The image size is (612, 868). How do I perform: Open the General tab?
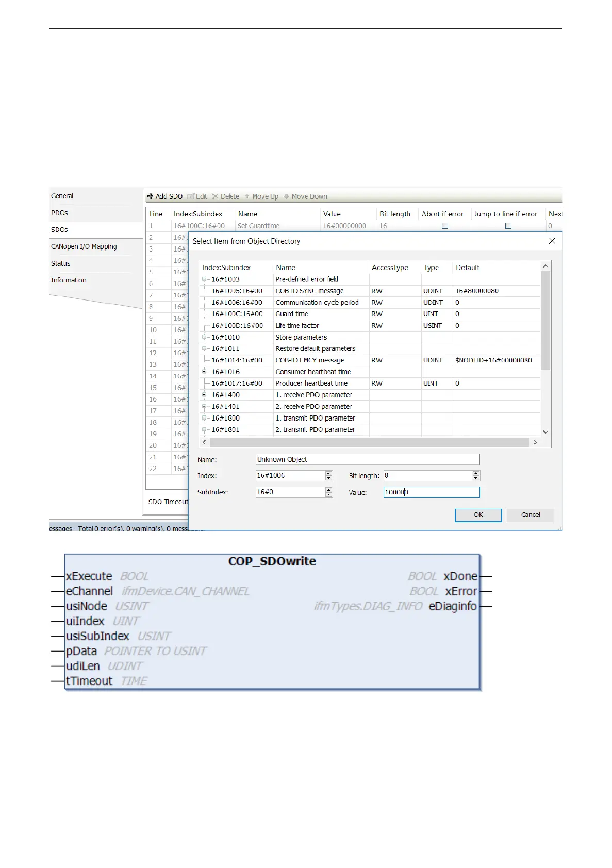point(62,196)
